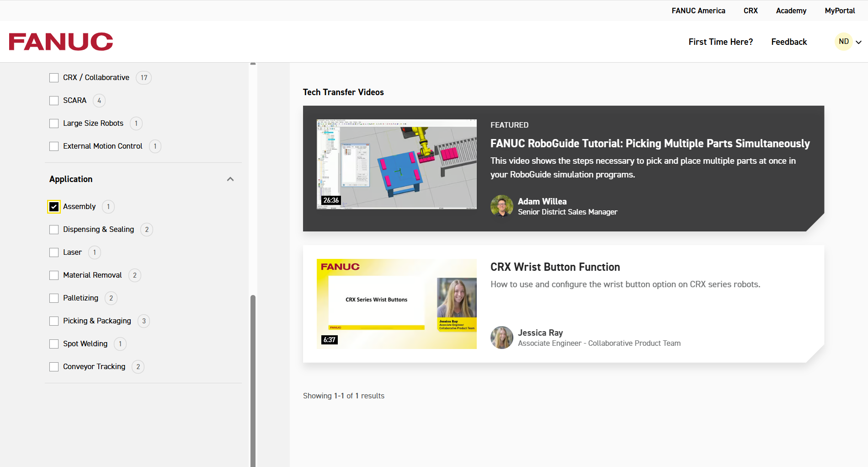Click Jessica Ray's profile picture
Image resolution: width=868 pixels, height=467 pixels.
point(501,337)
